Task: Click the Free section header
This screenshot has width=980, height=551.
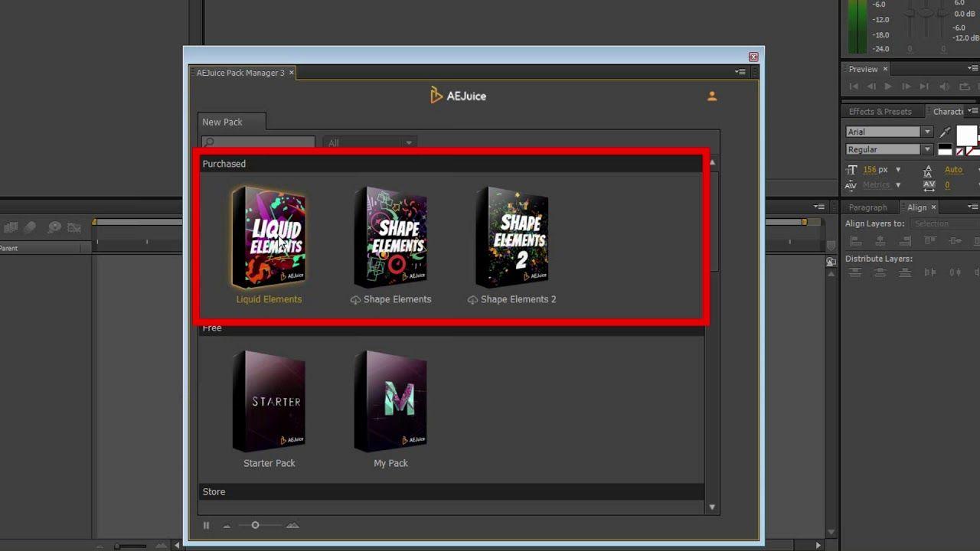Action: click(x=451, y=328)
